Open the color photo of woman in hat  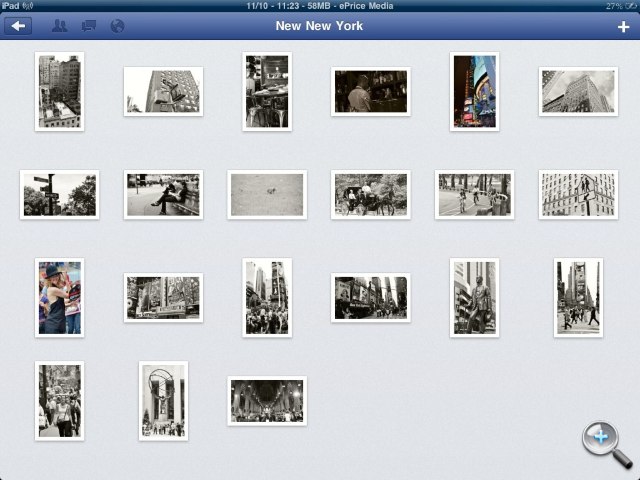pos(60,298)
